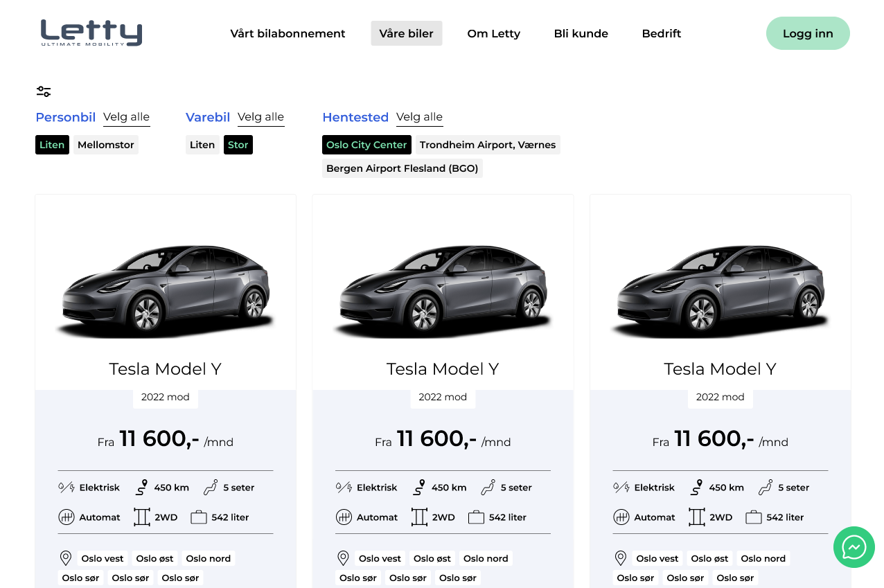Click the seat icon in third card

766,488
